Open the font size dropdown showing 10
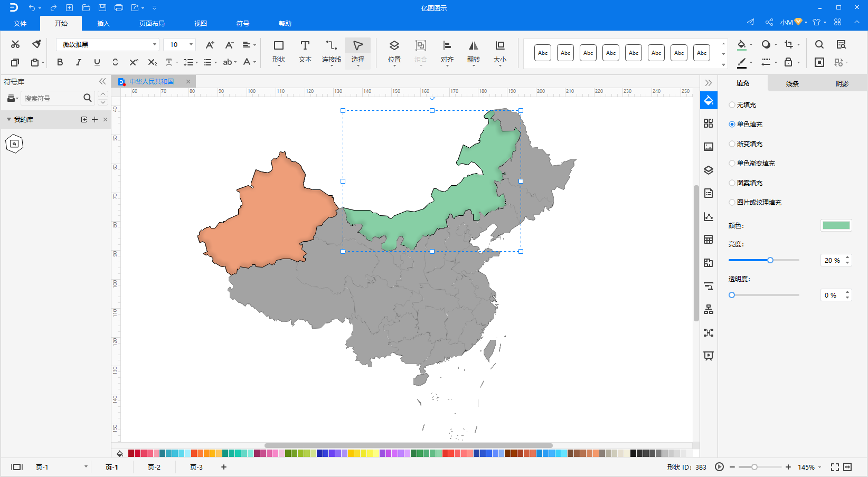This screenshot has width=868, height=477. click(190, 44)
